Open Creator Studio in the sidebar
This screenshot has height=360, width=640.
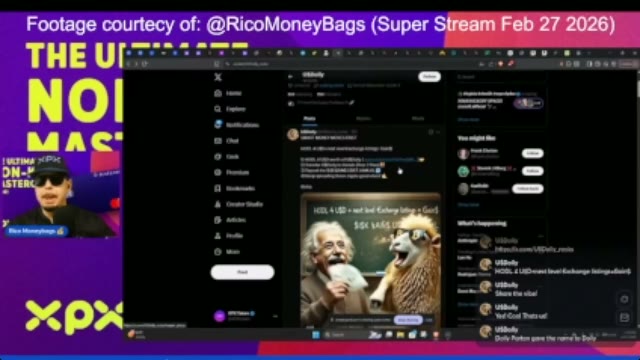point(244,204)
